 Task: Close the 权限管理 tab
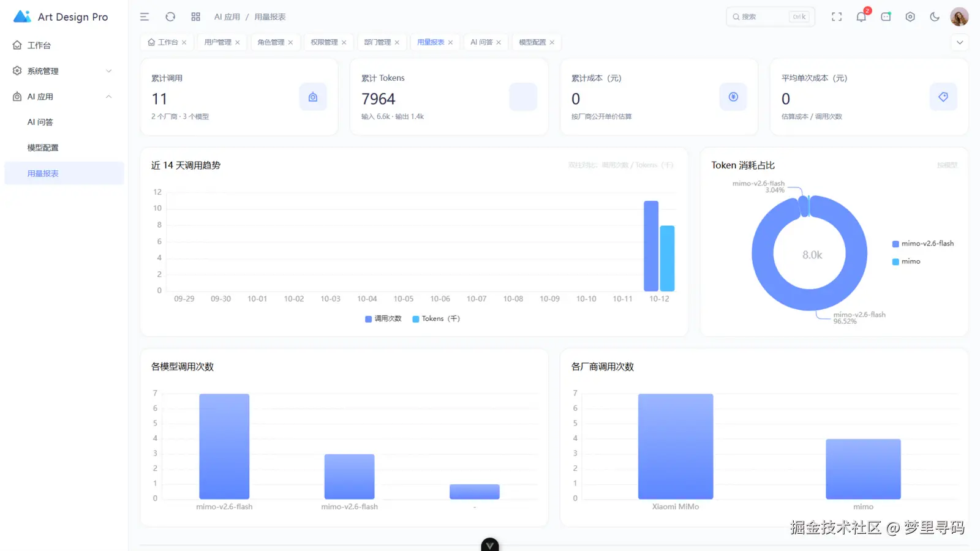(x=344, y=42)
